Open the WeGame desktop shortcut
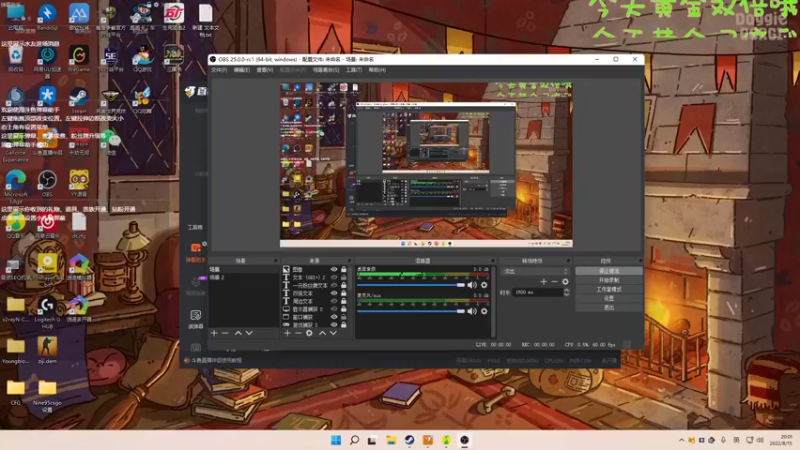Image resolution: width=800 pixels, height=450 pixels. (x=79, y=58)
